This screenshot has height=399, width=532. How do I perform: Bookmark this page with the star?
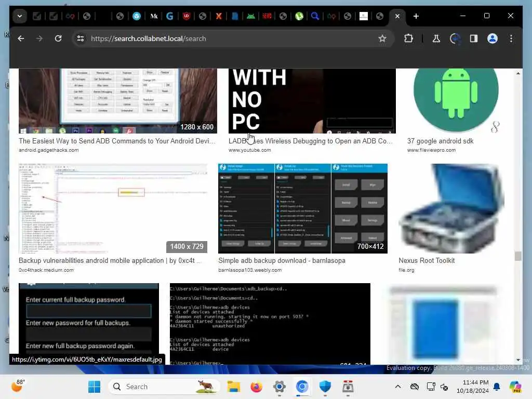[382, 38]
